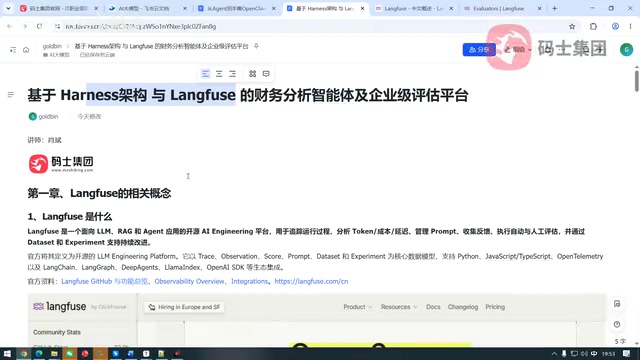This screenshot has width=640, height=360.
Task: Align text left in floating toolbar
Action: tap(205, 74)
